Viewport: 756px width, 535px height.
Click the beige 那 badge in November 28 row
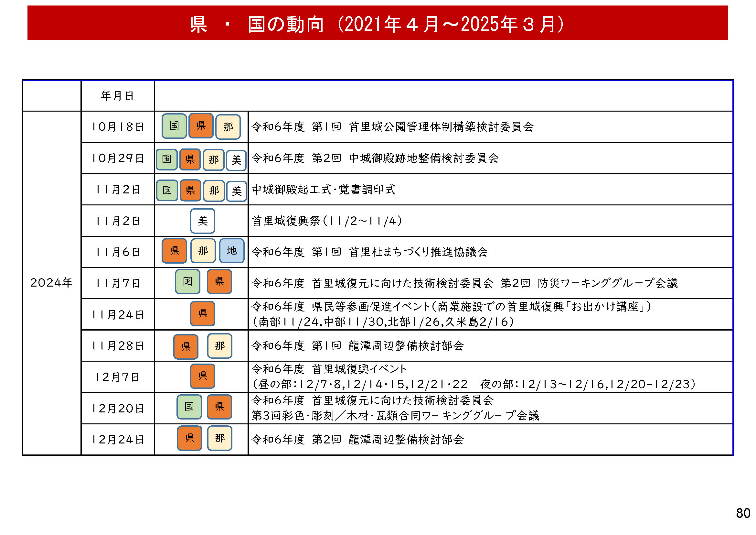coord(219,345)
